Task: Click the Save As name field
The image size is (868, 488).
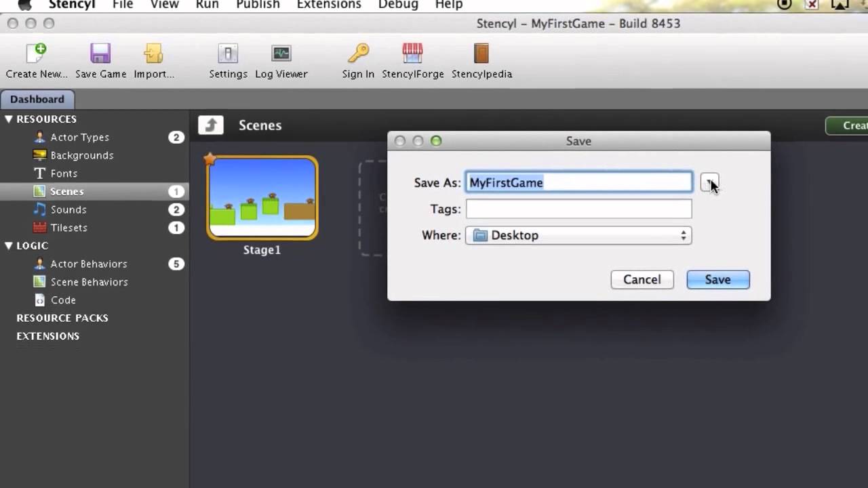Action: (x=579, y=182)
